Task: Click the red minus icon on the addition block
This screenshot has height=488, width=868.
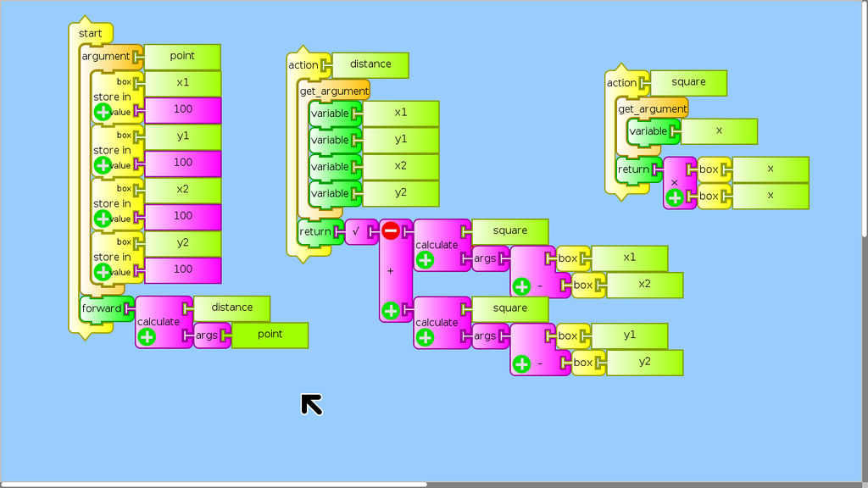Action: coord(390,230)
